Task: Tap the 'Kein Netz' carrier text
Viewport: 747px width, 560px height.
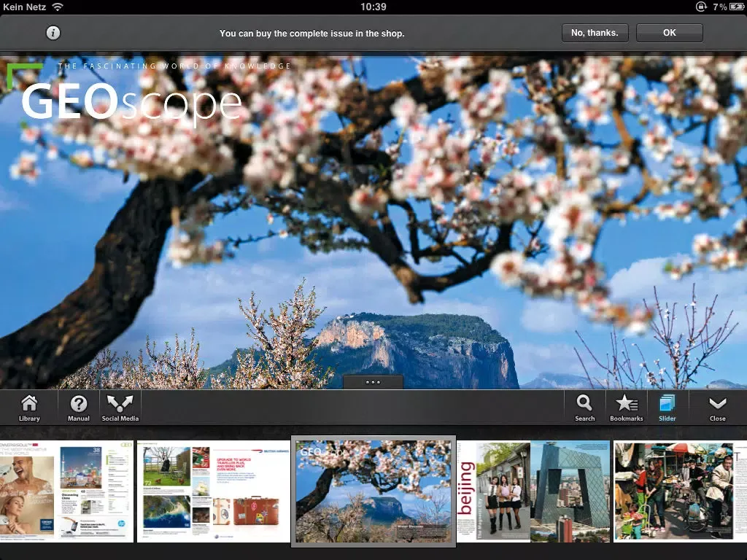Action: click(x=24, y=7)
